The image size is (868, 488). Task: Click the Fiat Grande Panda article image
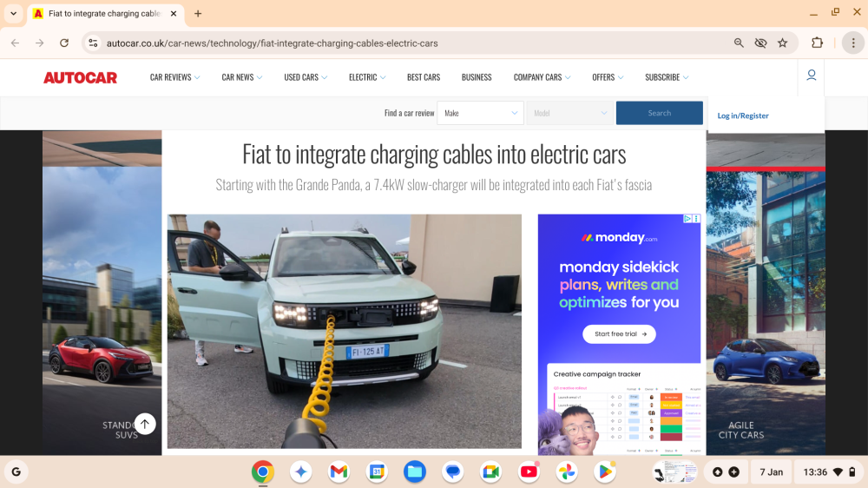pyautogui.click(x=345, y=331)
